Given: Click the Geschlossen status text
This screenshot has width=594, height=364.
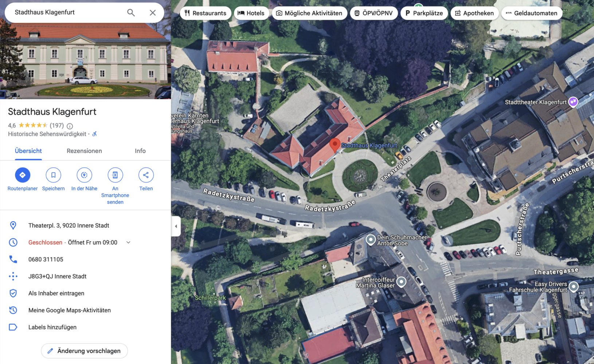Looking at the screenshot, I should 45,242.
